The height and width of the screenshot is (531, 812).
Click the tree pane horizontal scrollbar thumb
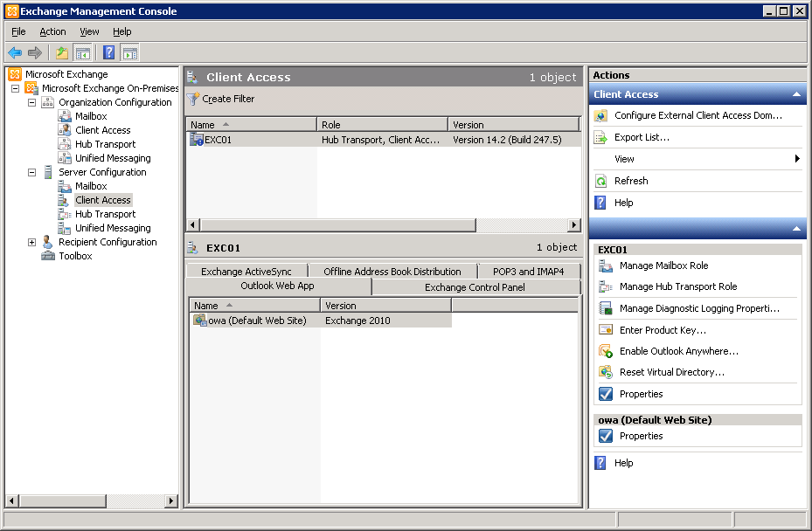63,500
